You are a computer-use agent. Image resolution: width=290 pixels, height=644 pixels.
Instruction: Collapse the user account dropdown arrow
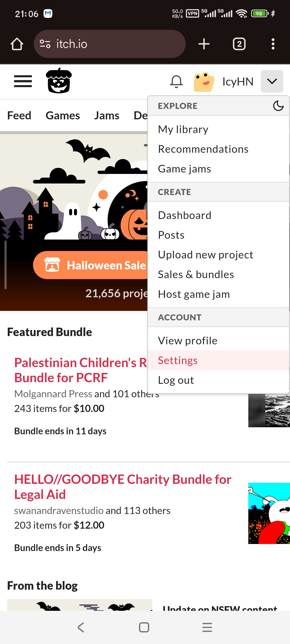tap(272, 81)
